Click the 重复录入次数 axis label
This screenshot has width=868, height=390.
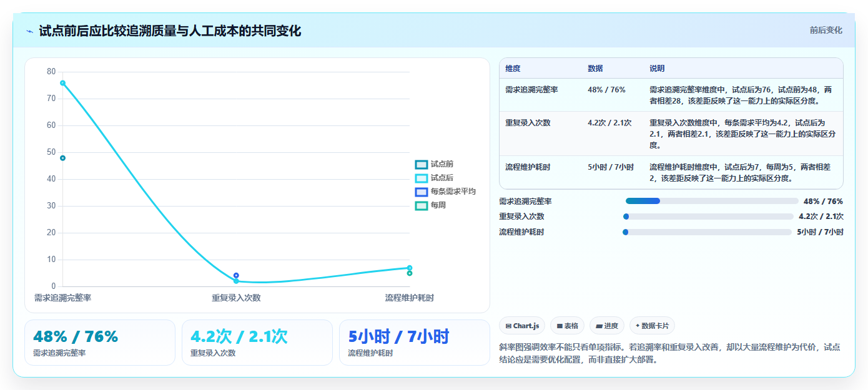click(x=236, y=298)
